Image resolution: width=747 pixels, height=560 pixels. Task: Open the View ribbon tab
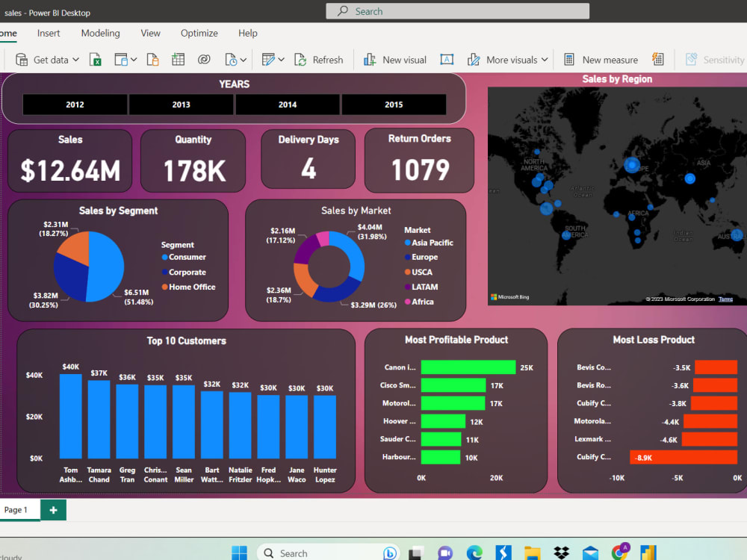pyautogui.click(x=150, y=33)
